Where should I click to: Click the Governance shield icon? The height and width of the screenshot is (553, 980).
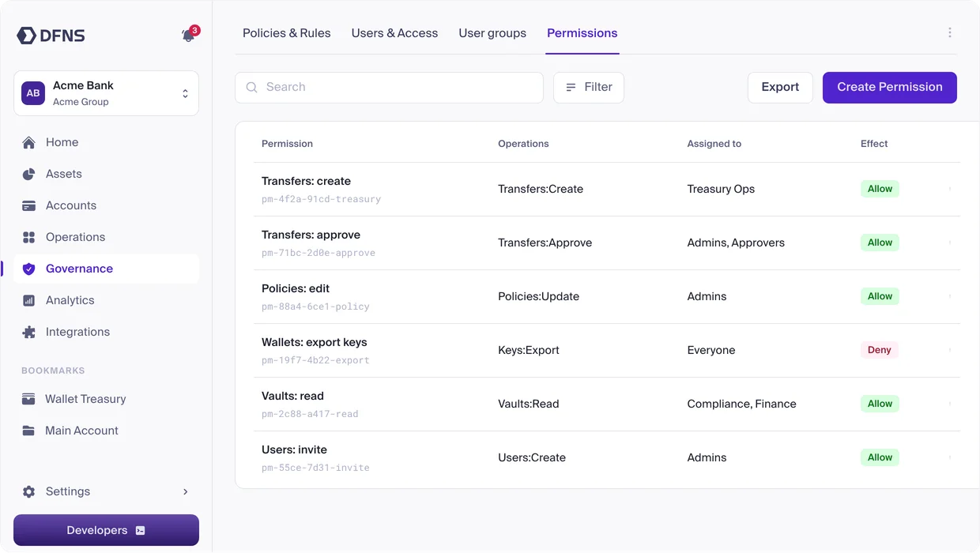click(x=29, y=269)
